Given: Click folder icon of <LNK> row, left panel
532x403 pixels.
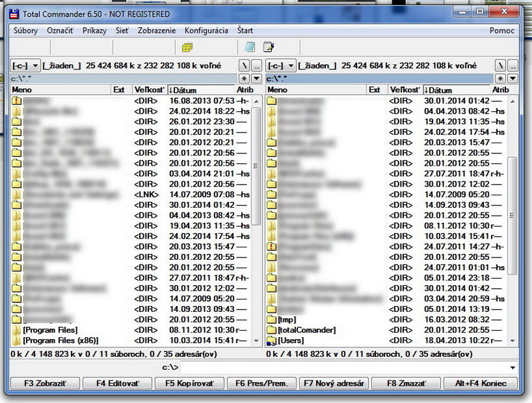Looking at the screenshot, I should click(x=17, y=194).
